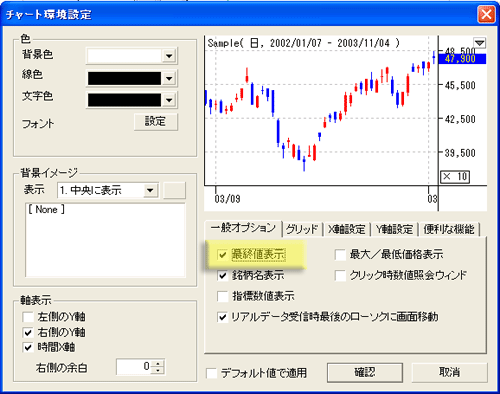Click the black 線色 swatch
Viewport: 500px width, 394px height.
125,79
